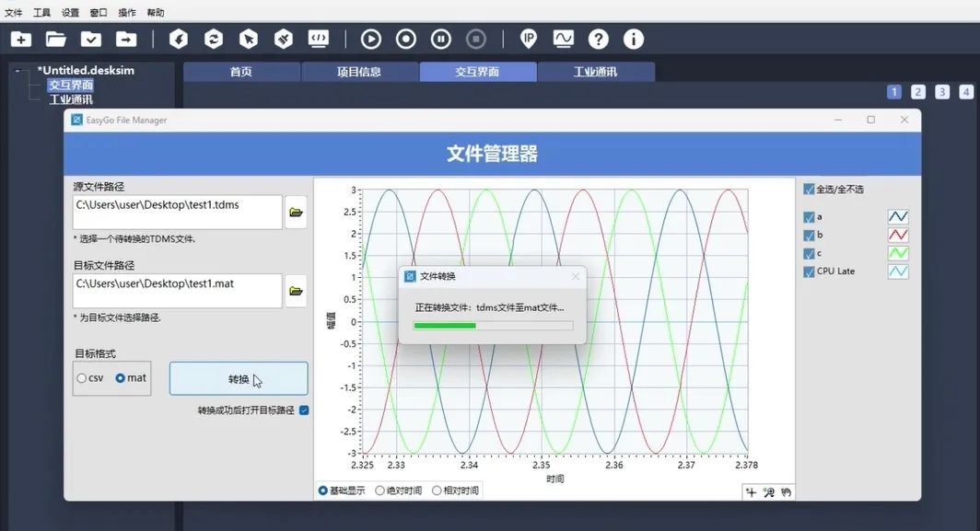Start simulation with the play button

(x=370, y=40)
